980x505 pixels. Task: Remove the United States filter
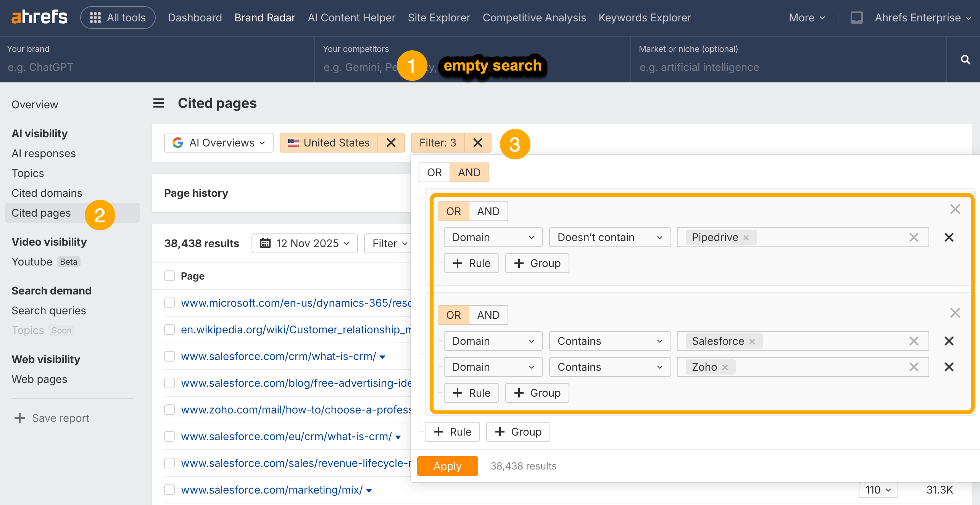click(391, 143)
